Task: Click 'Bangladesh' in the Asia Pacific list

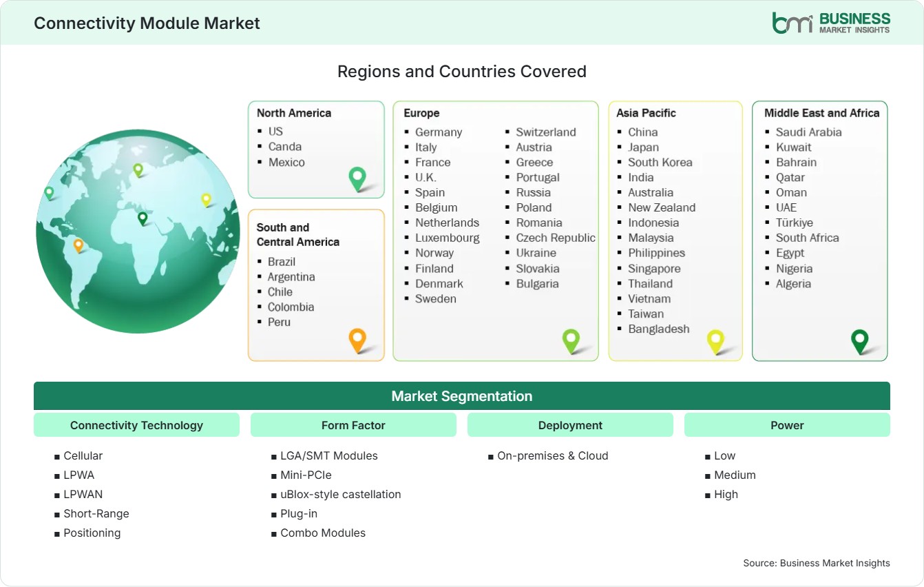Action: (x=658, y=329)
